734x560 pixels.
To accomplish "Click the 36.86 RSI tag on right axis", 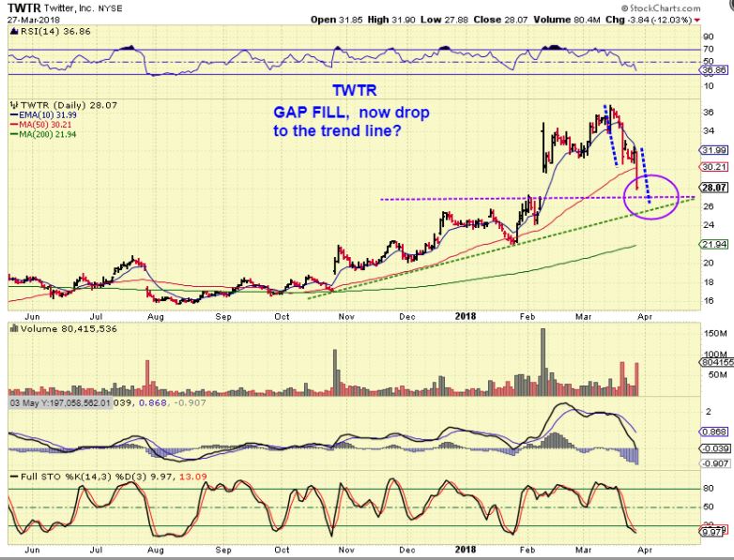I will click(x=714, y=70).
